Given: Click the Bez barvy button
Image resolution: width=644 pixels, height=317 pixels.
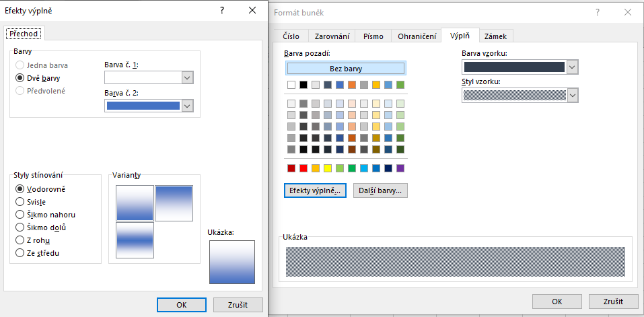Looking at the screenshot, I should pyautogui.click(x=345, y=69).
